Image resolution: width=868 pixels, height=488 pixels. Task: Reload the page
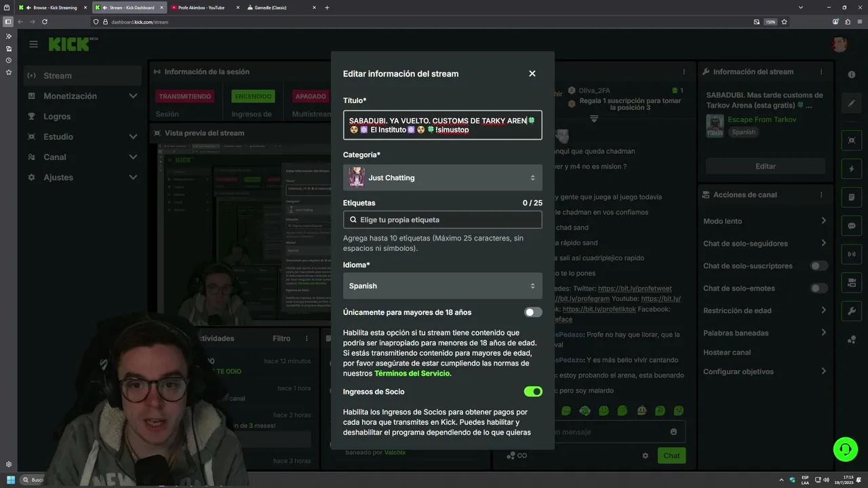45,22
